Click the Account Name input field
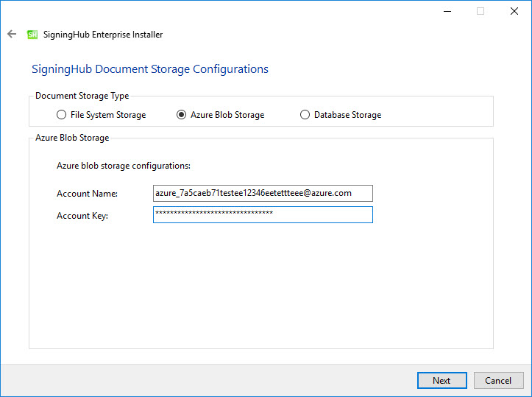 click(x=263, y=193)
